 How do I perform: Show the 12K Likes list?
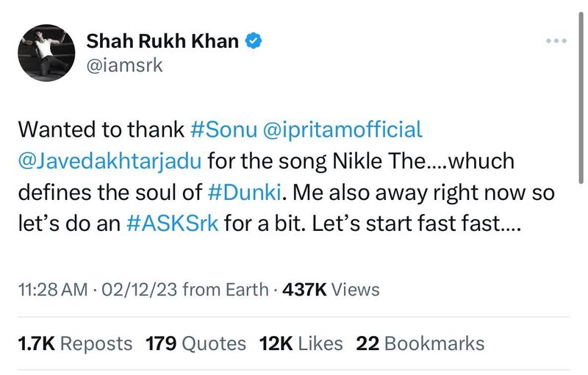301,343
